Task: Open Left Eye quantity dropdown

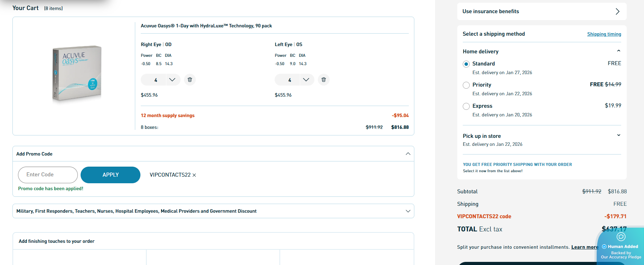Action: tap(306, 80)
